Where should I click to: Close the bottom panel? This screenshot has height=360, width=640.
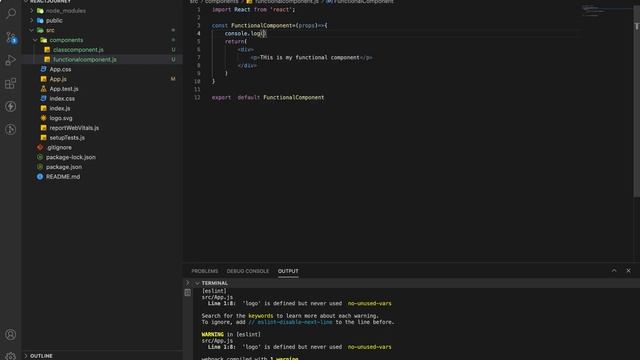pyautogui.click(x=629, y=271)
